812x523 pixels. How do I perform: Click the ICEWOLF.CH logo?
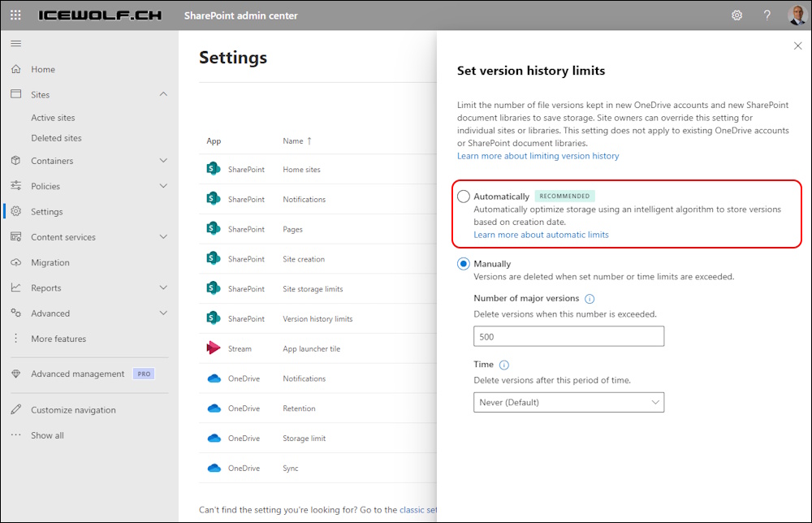pos(100,15)
